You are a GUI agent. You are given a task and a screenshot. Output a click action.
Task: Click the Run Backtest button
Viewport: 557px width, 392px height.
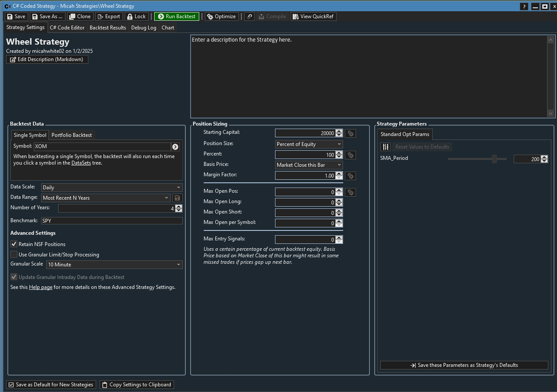tap(177, 16)
